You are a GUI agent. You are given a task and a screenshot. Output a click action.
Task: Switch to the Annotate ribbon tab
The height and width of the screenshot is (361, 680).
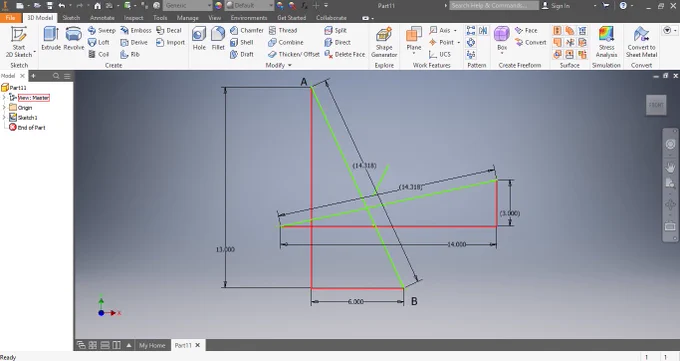(102, 18)
